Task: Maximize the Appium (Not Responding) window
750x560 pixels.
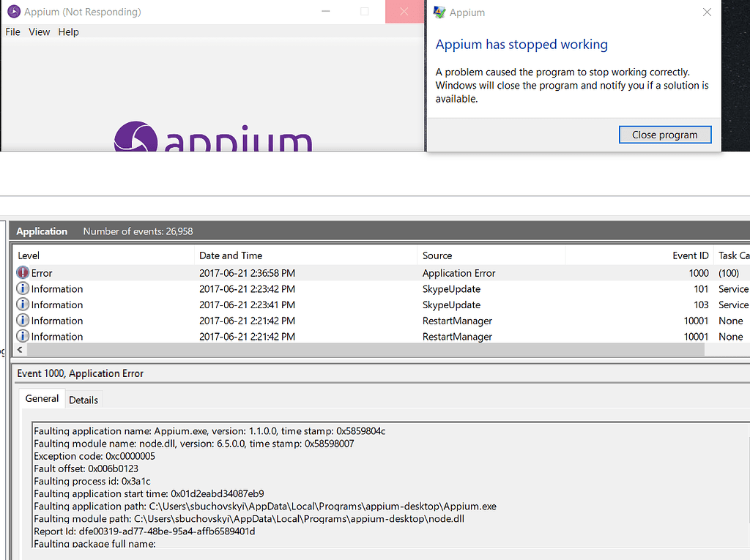Action: pos(365,12)
